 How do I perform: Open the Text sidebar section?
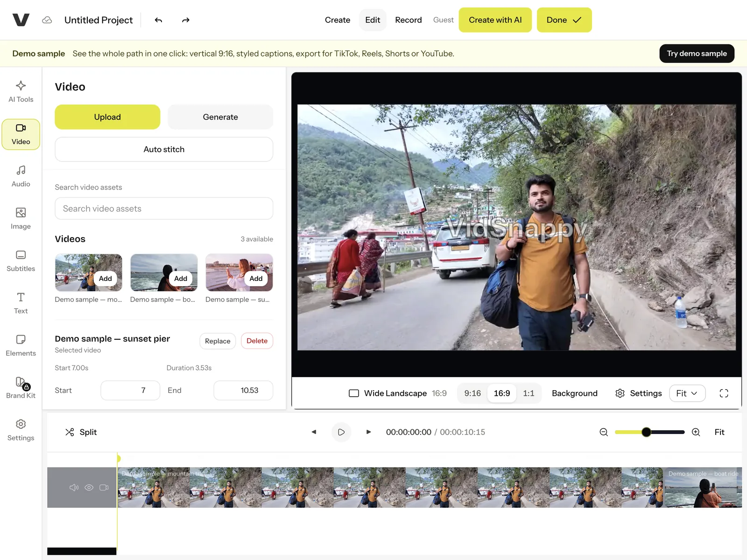click(x=21, y=303)
